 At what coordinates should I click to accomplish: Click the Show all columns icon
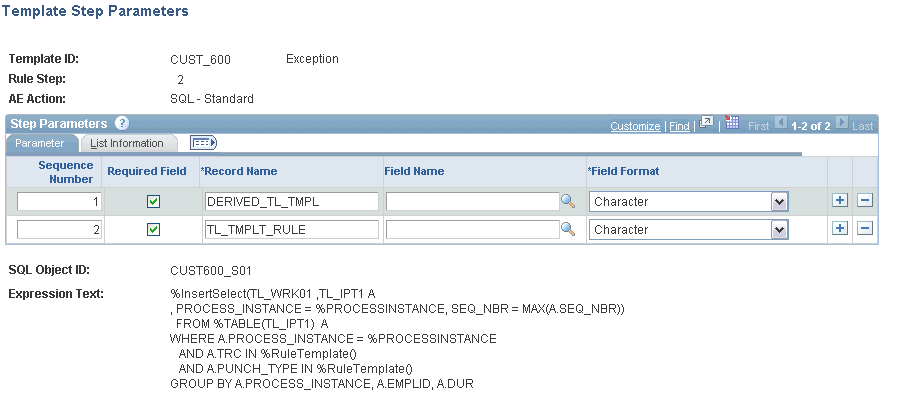pos(203,143)
